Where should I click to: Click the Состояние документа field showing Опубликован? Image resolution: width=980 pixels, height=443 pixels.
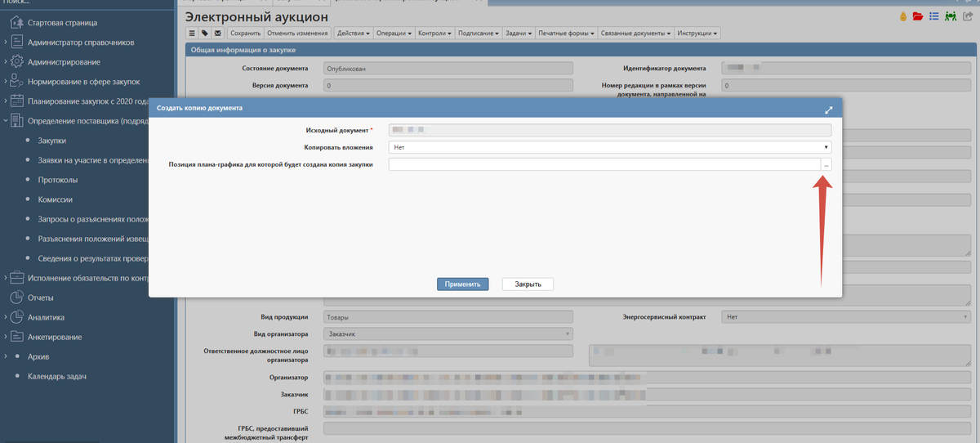point(448,69)
